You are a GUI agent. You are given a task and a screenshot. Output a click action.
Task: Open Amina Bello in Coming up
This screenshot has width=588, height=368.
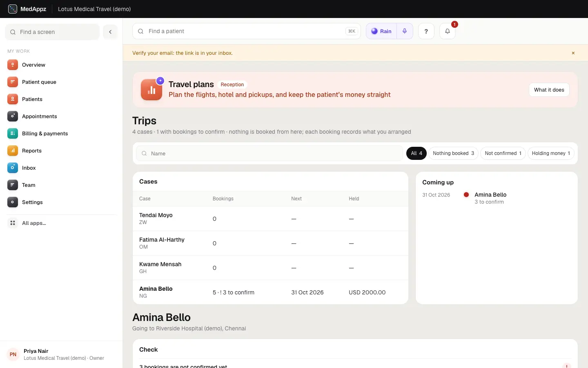tap(490, 195)
